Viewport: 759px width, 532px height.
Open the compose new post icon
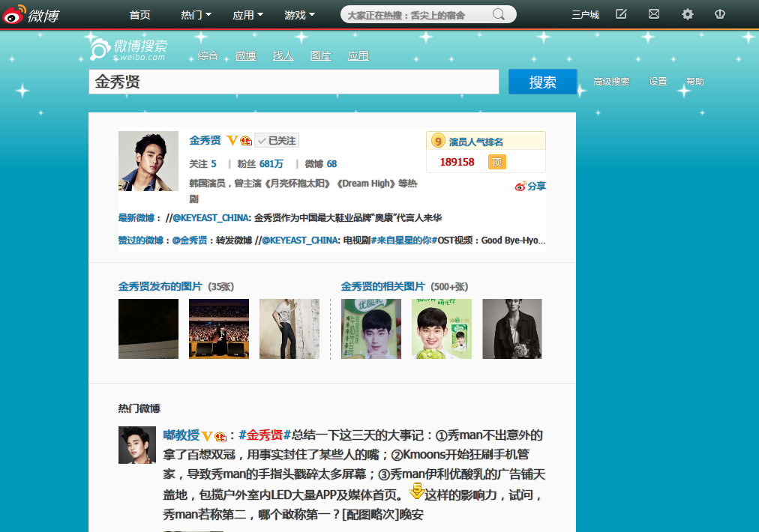coord(621,14)
